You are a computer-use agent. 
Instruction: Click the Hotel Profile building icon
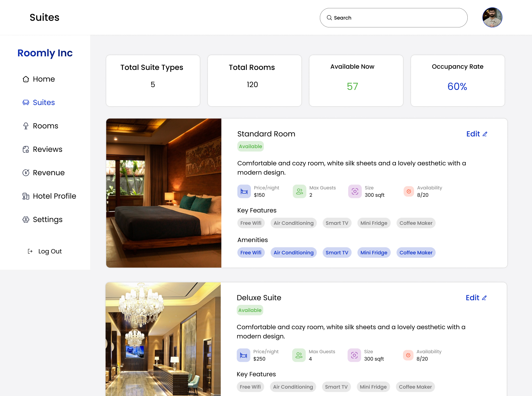pyautogui.click(x=26, y=196)
